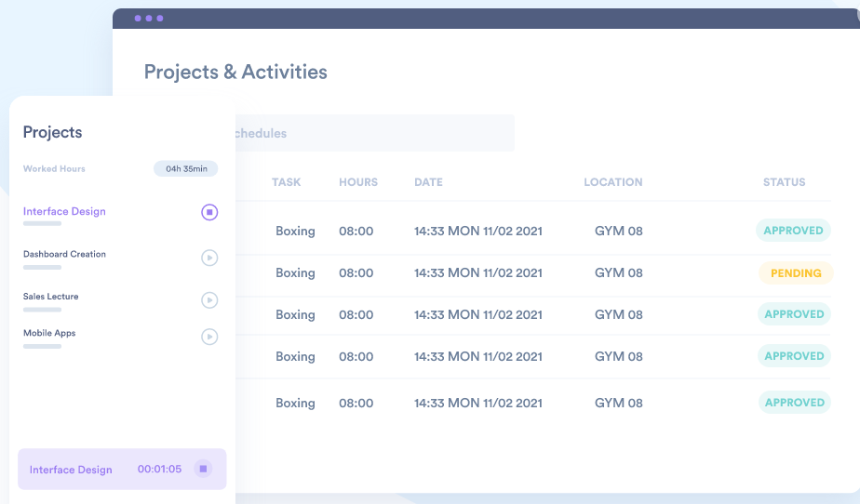Start the Mobile Apps timer

(209, 337)
